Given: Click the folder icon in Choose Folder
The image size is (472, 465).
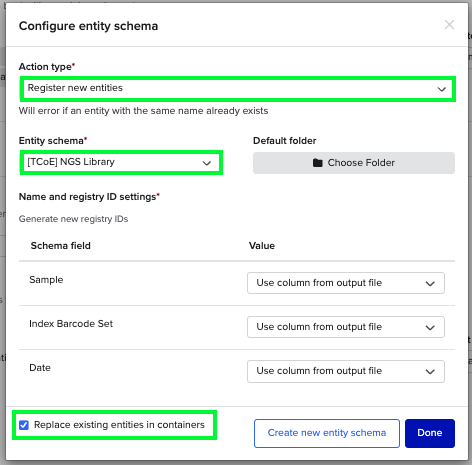Looking at the screenshot, I should pyautogui.click(x=318, y=163).
